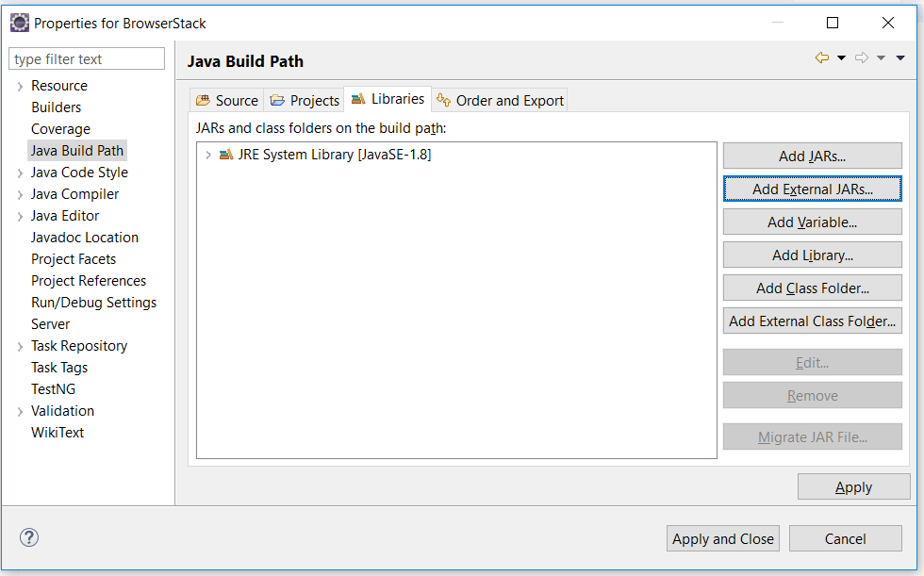Select Javadoc Location page
924x576 pixels.
(x=84, y=238)
